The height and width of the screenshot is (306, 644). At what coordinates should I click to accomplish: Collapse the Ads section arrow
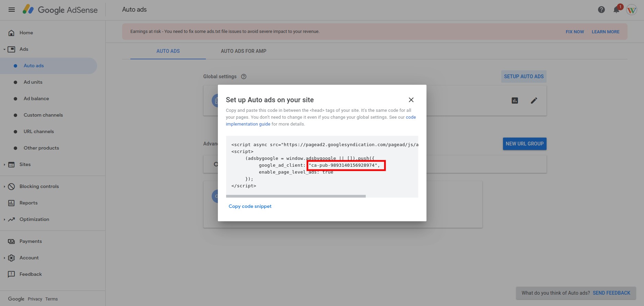(x=4, y=49)
